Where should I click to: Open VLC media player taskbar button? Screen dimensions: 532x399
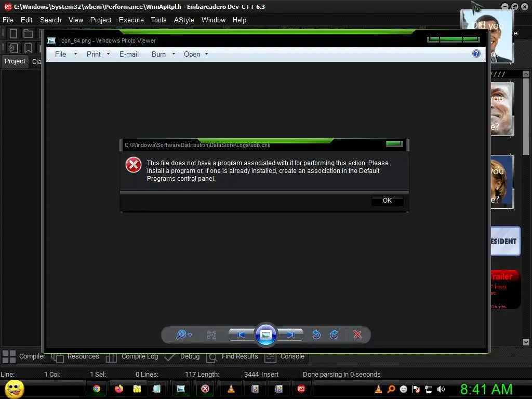[231, 389]
